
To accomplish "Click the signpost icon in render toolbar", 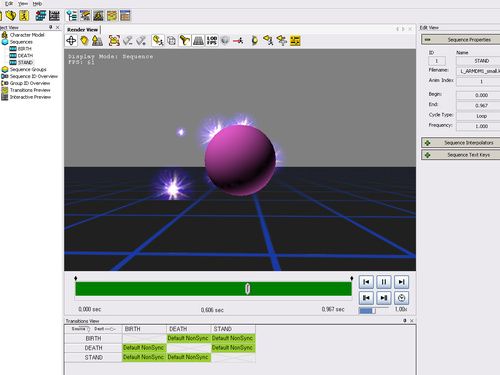I will point(282,41).
